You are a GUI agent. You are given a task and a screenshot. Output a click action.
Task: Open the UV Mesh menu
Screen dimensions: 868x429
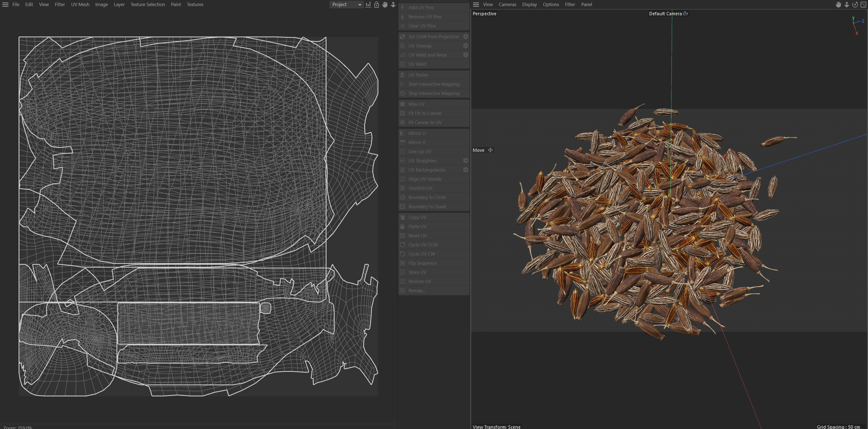(80, 4)
